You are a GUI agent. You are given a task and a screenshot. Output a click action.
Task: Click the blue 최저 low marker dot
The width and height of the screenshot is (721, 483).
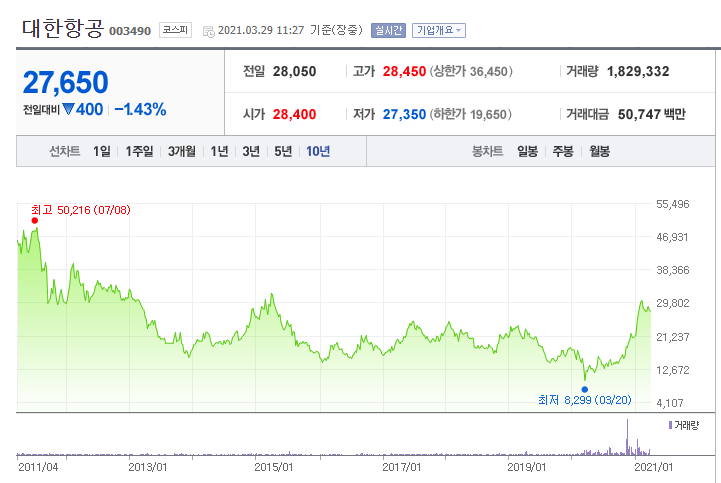pyautogui.click(x=584, y=390)
